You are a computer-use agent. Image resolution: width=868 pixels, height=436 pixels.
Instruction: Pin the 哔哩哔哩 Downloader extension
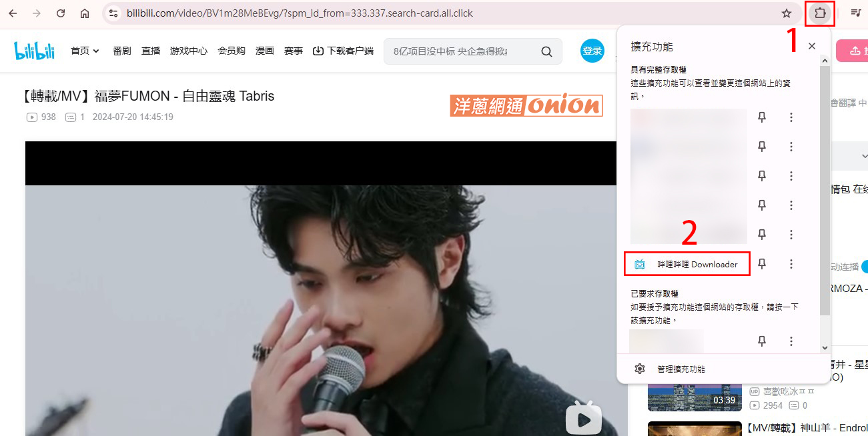(x=762, y=264)
